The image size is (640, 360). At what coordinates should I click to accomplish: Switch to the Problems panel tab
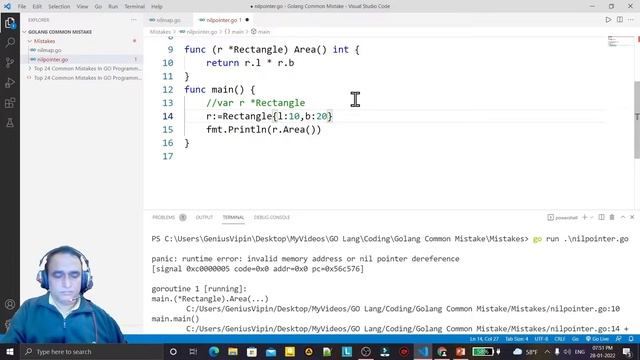(169, 217)
